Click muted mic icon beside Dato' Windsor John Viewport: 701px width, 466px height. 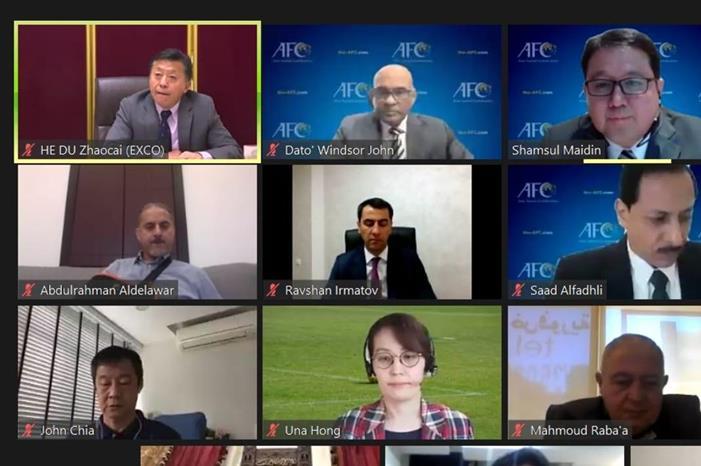coord(273,150)
